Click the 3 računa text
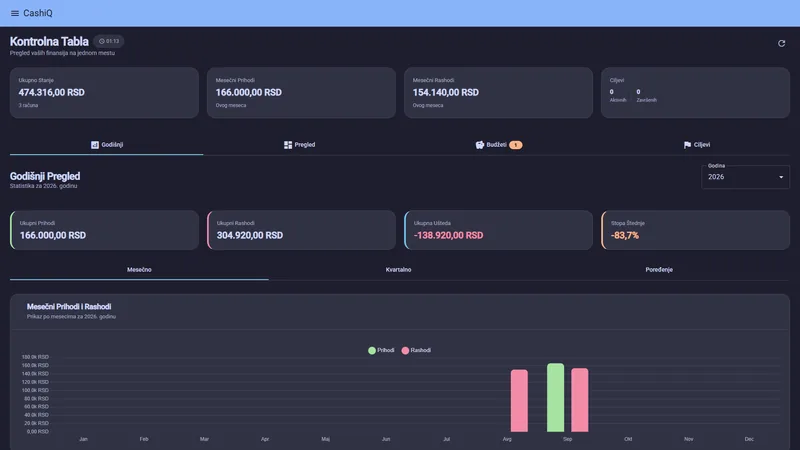 pyautogui.click(x=28, y=105)
